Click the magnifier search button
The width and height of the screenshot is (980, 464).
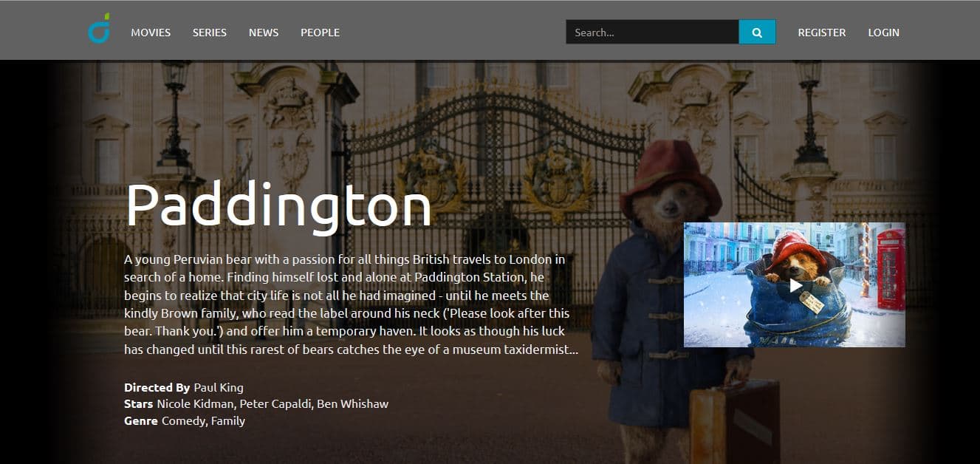tap(757, 32)
